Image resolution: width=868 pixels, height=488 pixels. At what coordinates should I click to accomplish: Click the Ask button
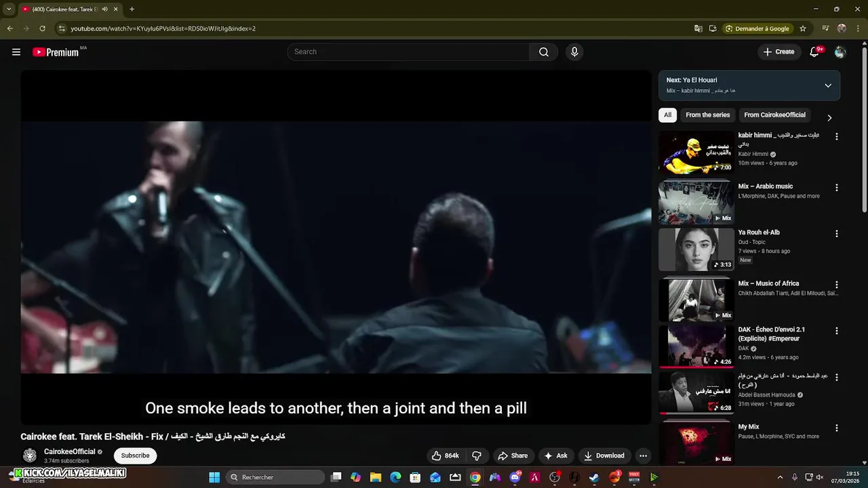(x=556, y=455)
